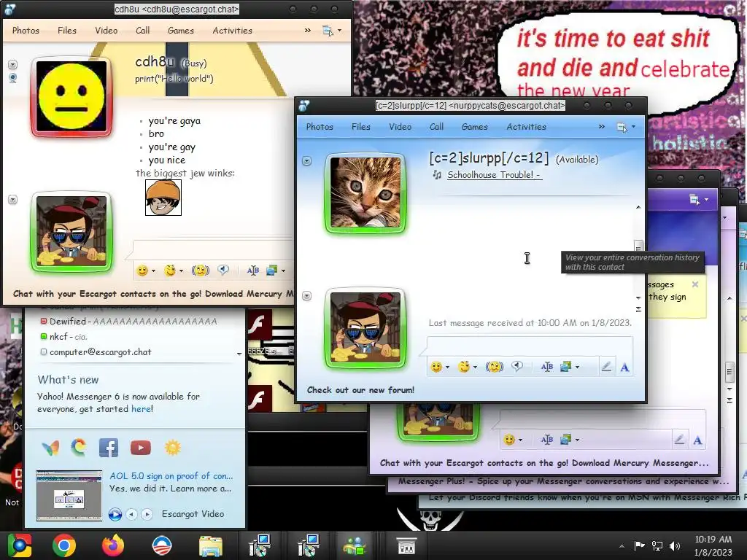Change font in the cdh8u chat toolbar
747x560 pixels.
[x=253, y=271]
